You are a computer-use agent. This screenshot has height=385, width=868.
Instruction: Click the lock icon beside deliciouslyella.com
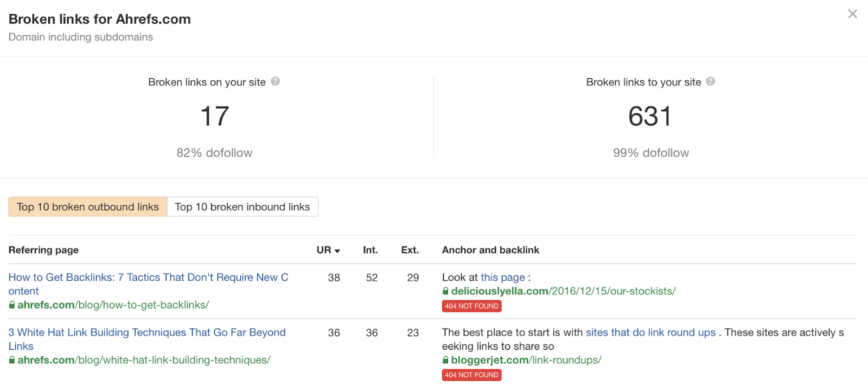click(445, 292)
